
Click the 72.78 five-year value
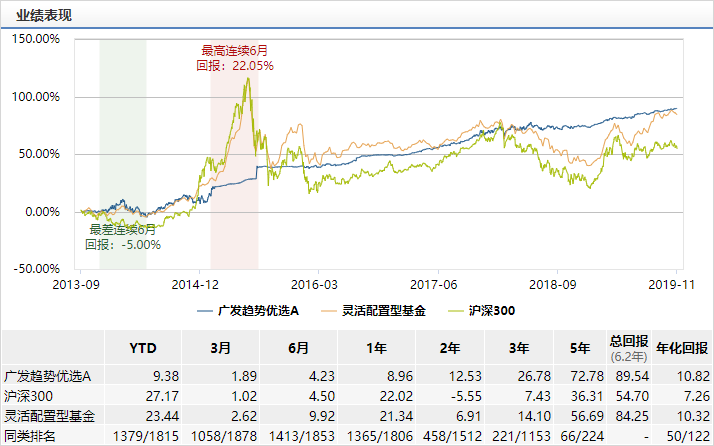tap(587, 376)
